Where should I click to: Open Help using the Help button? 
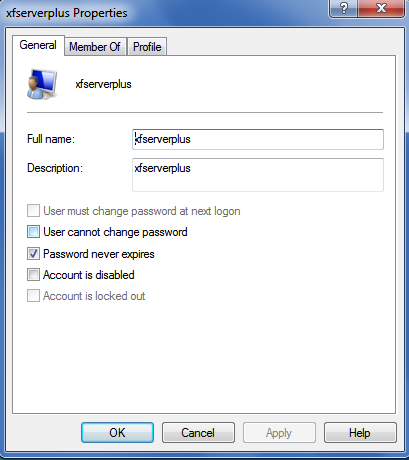point(360,433)
